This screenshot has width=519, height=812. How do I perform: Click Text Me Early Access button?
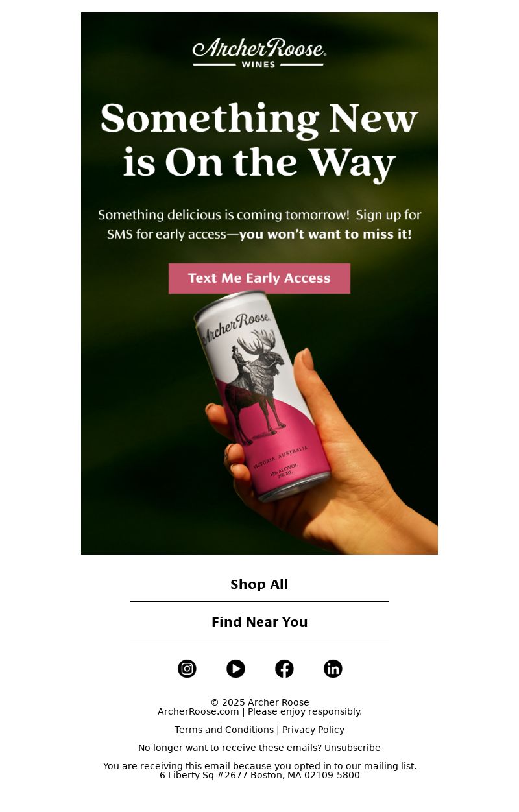tap(259, 278)
